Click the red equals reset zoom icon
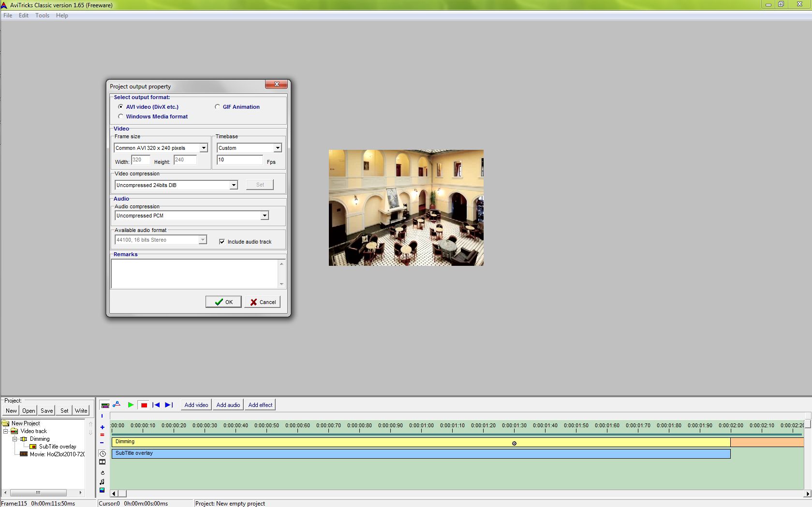This screenshot has height=507, width=812. click(102, 435)
